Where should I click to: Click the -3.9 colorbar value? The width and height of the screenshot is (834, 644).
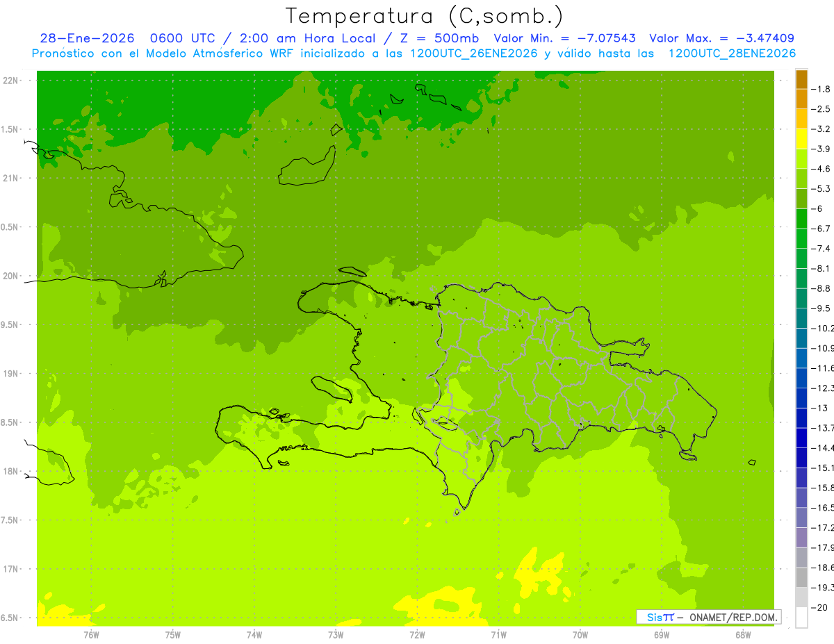point(821,149)
